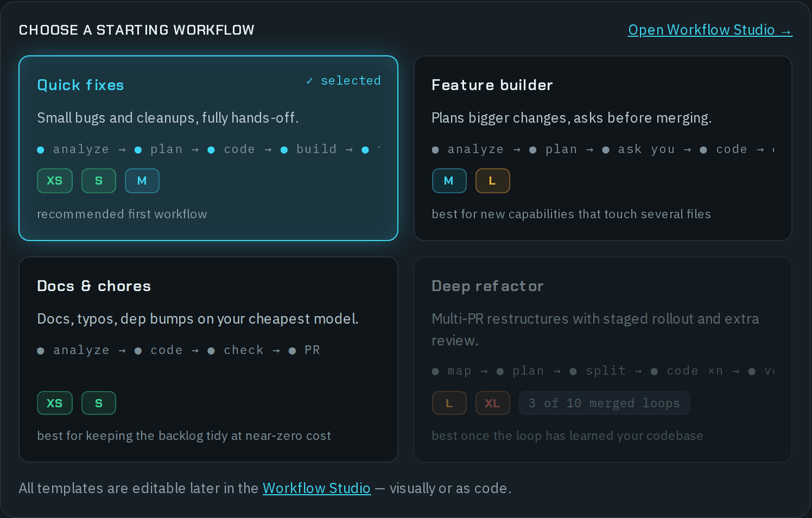Click "best for keeping the backlog tidy" note
This screenshot has width=812, height=518.
[184, 436]
